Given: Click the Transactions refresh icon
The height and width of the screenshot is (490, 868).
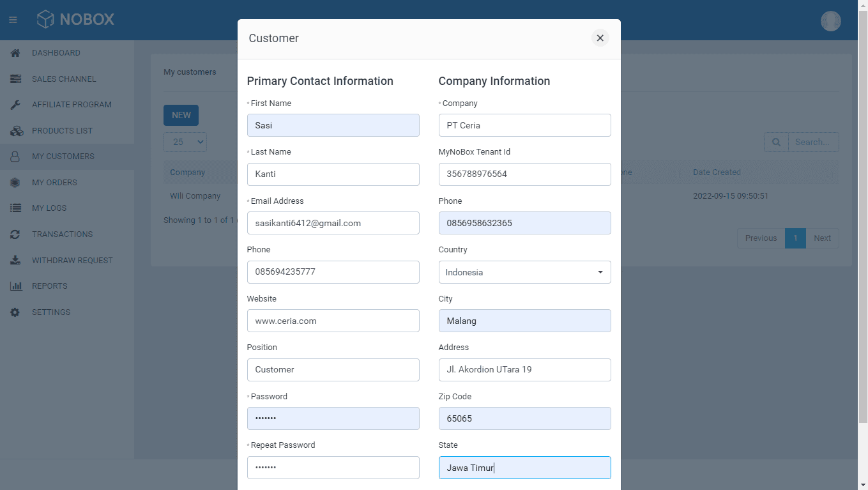Looking at the screenshot, I should point(14,234).
